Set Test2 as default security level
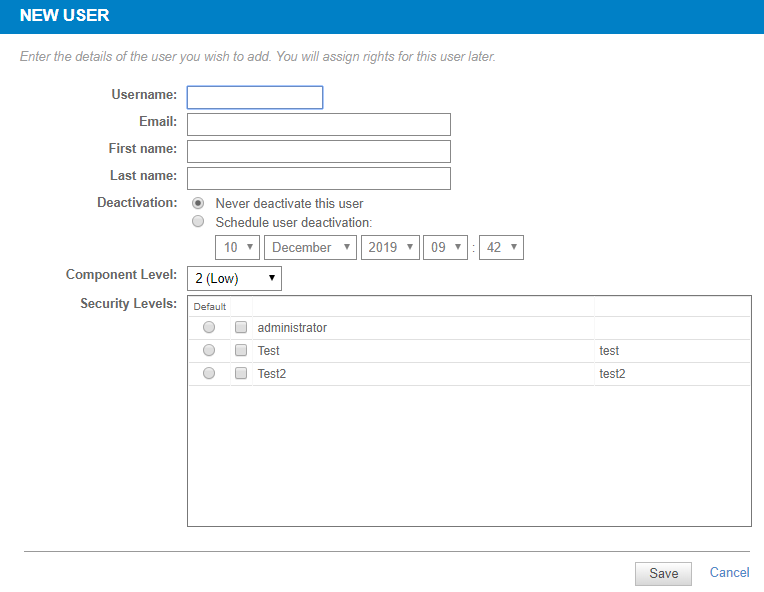 click(x=209, y=373)
